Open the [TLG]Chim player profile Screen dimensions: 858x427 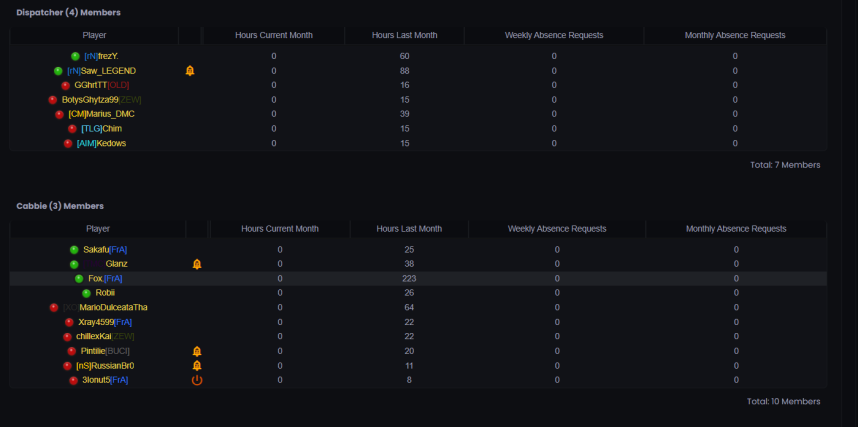(x=101, y=129)
